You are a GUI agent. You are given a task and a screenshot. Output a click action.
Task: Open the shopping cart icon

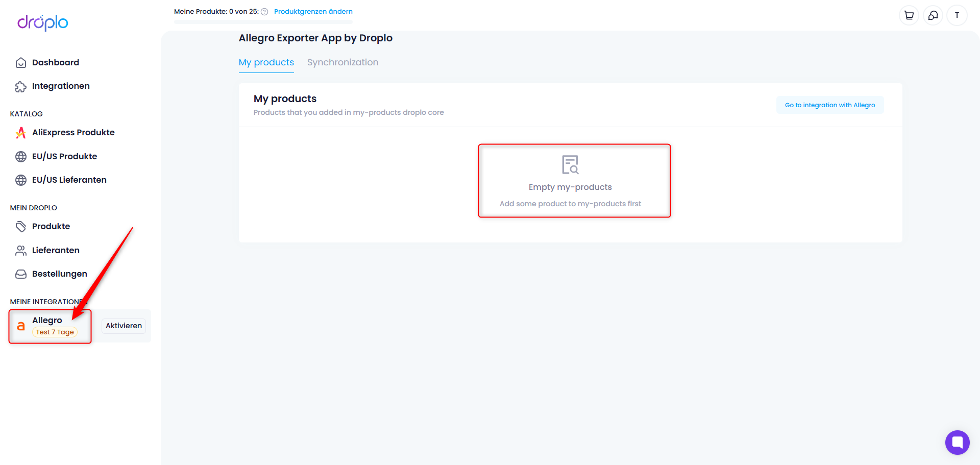point(909,15)
